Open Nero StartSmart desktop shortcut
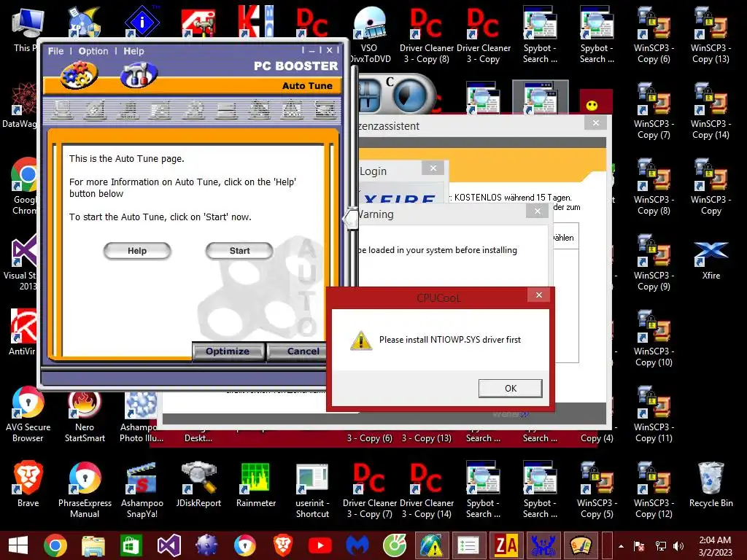This screenshot has height=560, width=747. pos(85,413)
